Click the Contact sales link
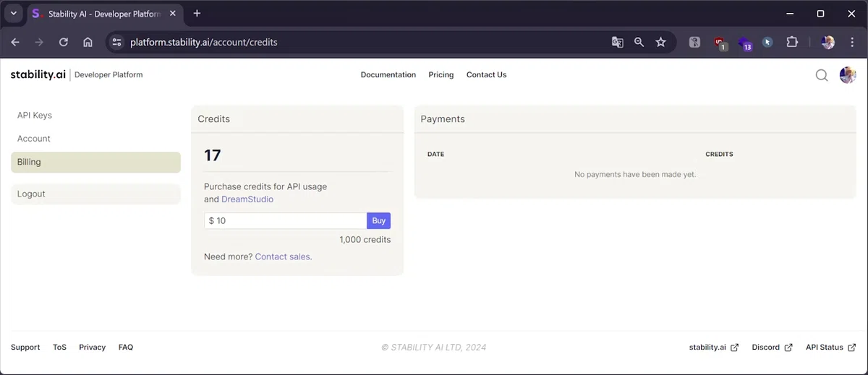This screenshot has width=868, height=375. [x=284, y=257]
